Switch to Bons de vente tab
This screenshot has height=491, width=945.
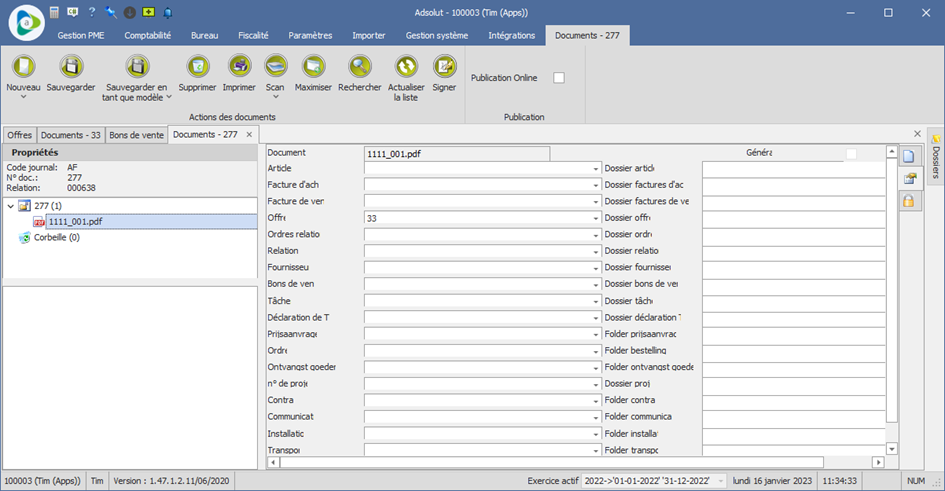coord(137,135)
